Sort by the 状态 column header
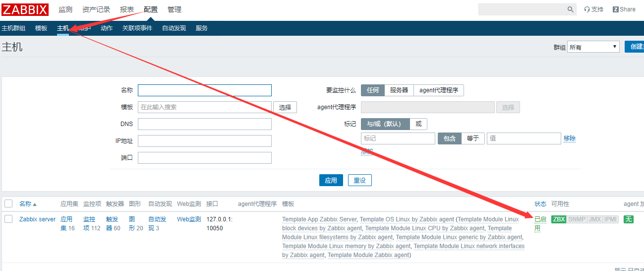Screen dimensions: 644x271 (x=540, y=204)
